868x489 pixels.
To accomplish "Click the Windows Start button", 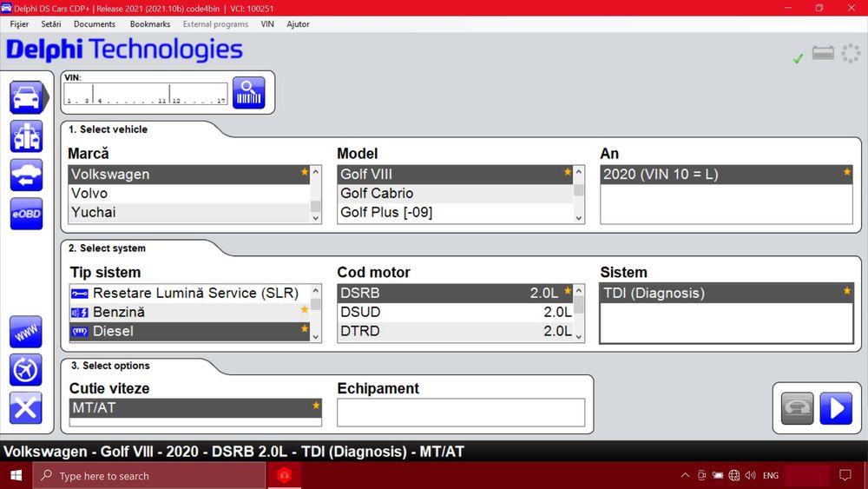I will 16,475.
